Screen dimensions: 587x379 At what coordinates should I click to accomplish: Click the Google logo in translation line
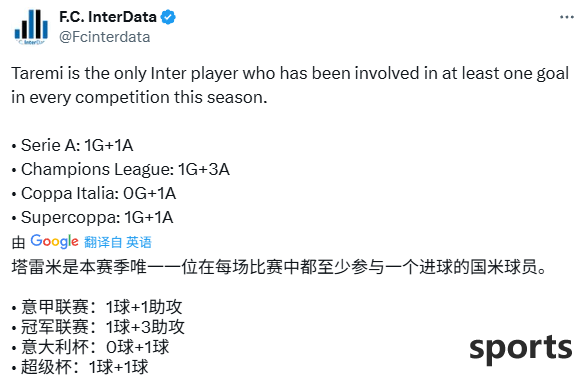point(54,242)
